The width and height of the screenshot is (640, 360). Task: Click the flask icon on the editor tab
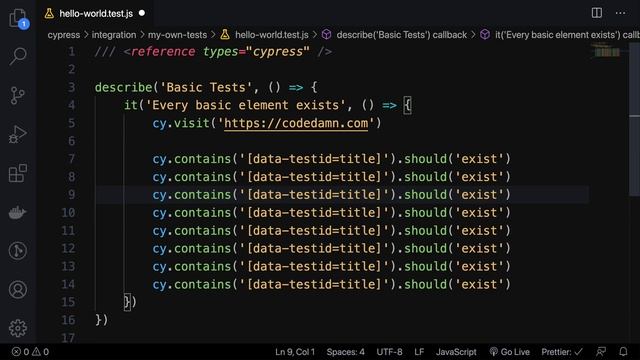click(49, 13)
